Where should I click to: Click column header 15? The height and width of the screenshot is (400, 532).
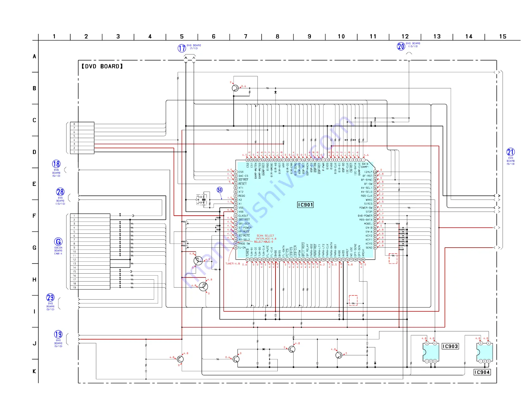(x=503, y=36)
